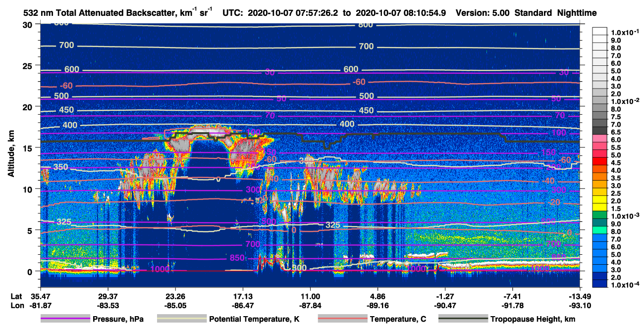Click the longitude value '-89.16'

(378, 305)
